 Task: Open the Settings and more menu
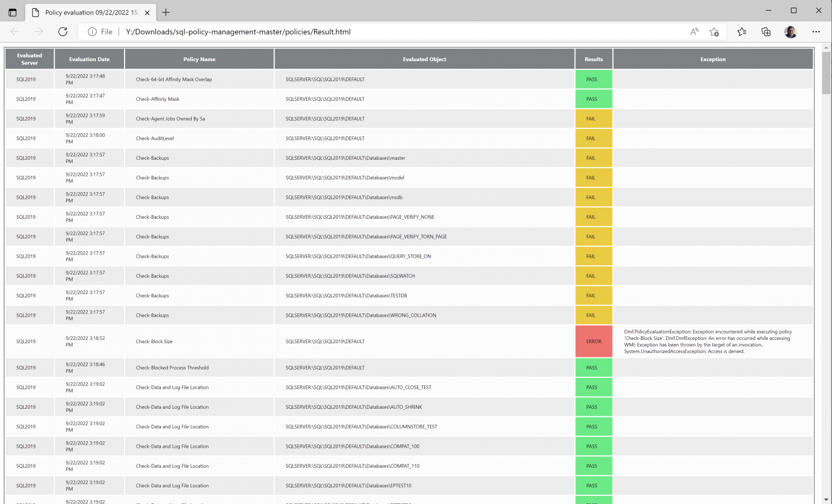tap(816, 31)
